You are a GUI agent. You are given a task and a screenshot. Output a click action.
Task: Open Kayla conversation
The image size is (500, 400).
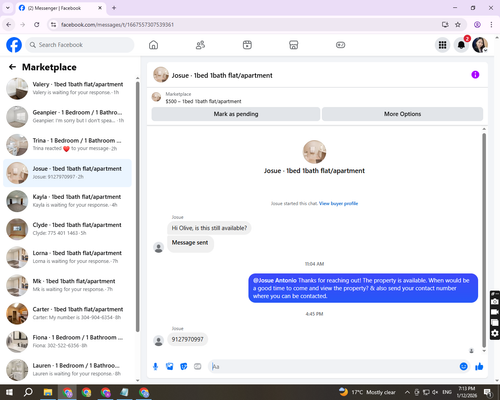68,201
